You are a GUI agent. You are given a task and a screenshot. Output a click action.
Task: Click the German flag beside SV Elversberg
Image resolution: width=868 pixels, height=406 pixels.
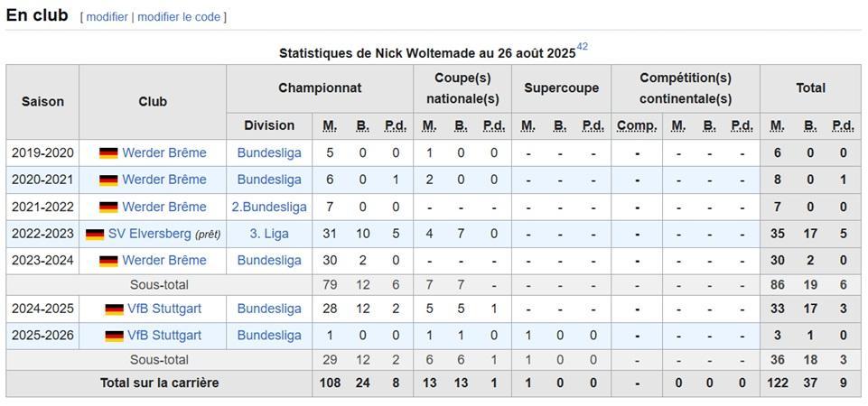coord(95,235)
